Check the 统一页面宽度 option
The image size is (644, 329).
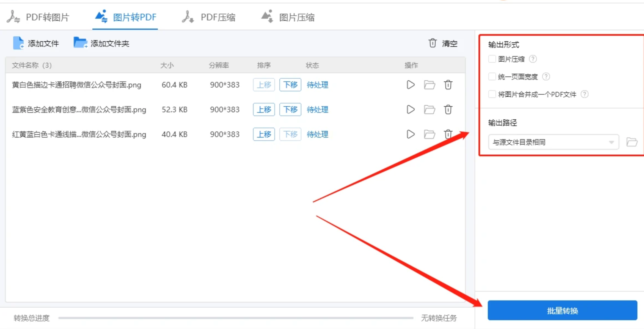(492, 76)
